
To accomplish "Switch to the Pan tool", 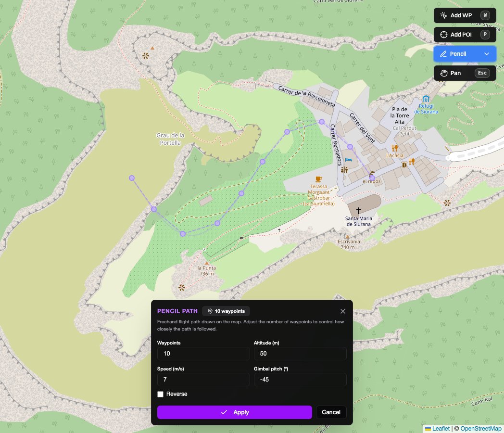I will click(x=465, y=73).
